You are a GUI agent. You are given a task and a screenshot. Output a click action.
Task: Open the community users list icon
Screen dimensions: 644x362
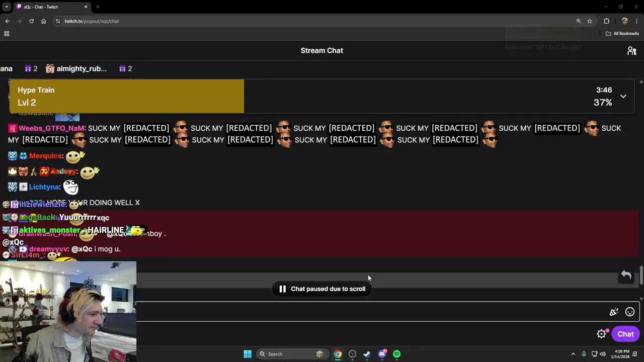[x=631, y=51]
